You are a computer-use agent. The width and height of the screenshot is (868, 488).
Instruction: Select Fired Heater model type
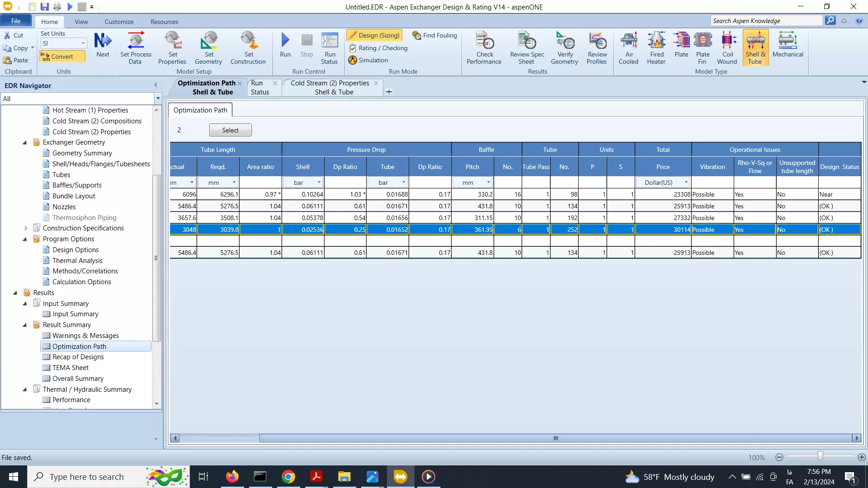(x=656, y=48)
